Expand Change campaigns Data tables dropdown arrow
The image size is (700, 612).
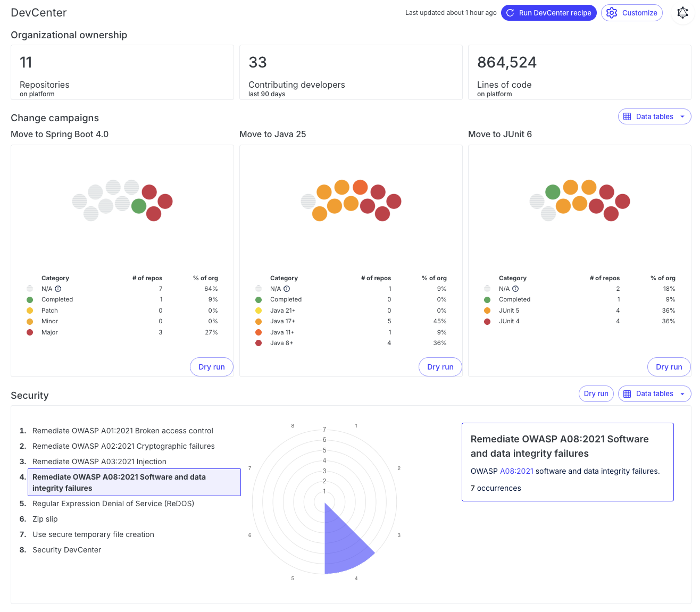coord(682,116)
